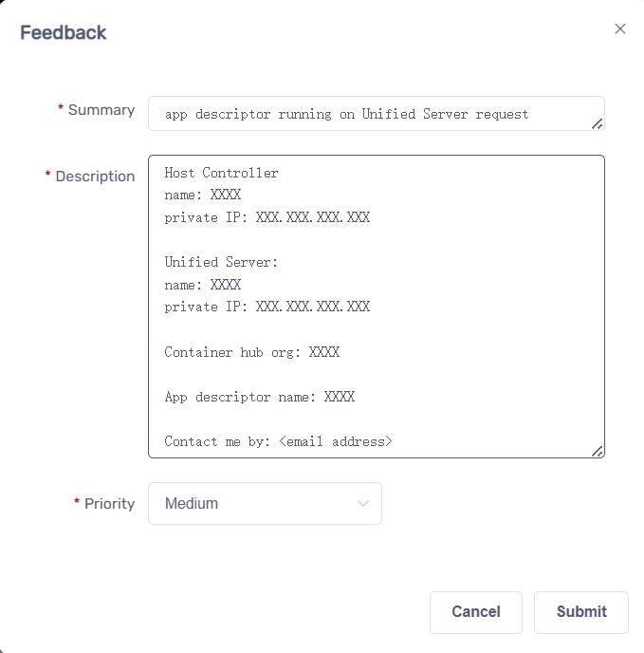Click the "Container hub org: XXXX" line
Image resolution: width=644 pixels, height=653 pixels.
click(251, 352)
